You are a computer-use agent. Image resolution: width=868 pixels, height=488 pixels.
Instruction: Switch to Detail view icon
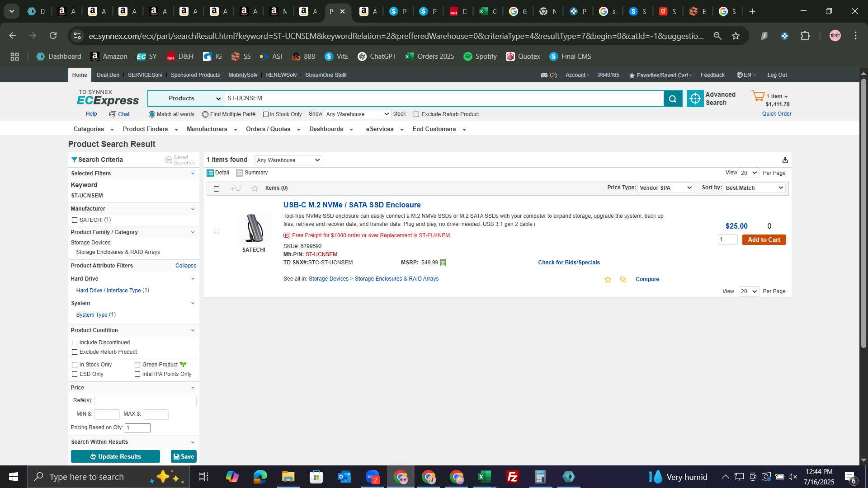click(x=210, y=173)
